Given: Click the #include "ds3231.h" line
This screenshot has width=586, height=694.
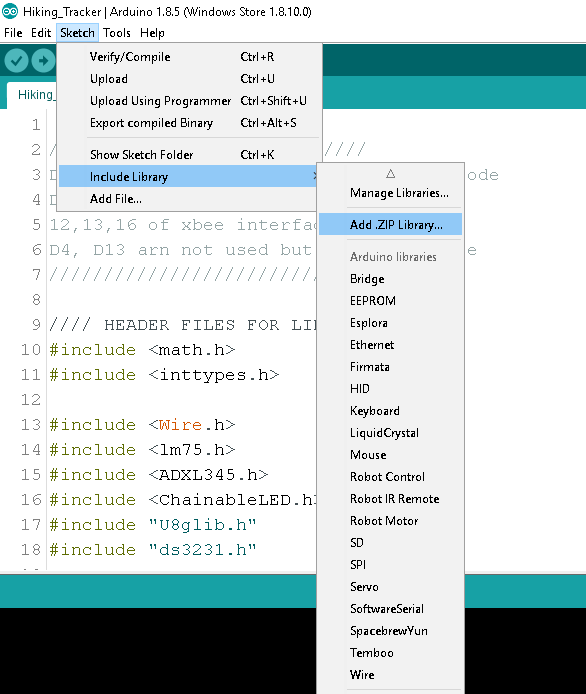Looking at the screenshot, I should coord(153,550).
